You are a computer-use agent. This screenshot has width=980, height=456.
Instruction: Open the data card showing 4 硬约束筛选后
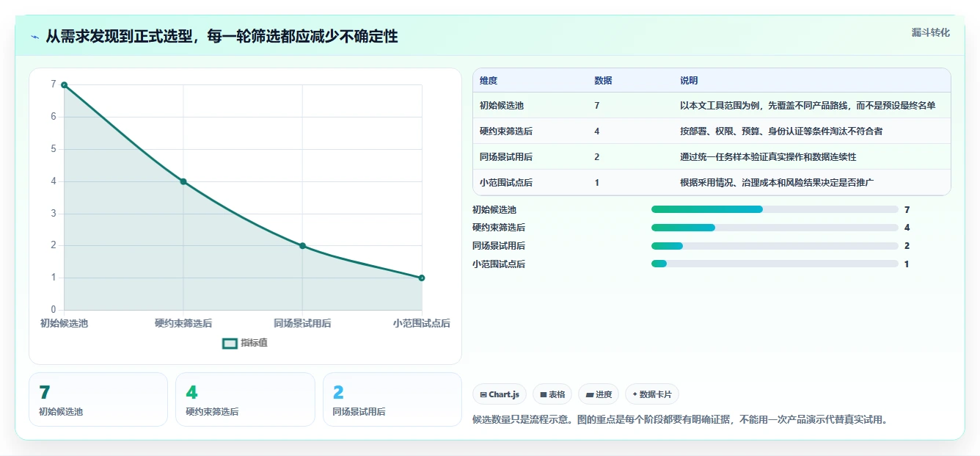[x=245, y=399]
